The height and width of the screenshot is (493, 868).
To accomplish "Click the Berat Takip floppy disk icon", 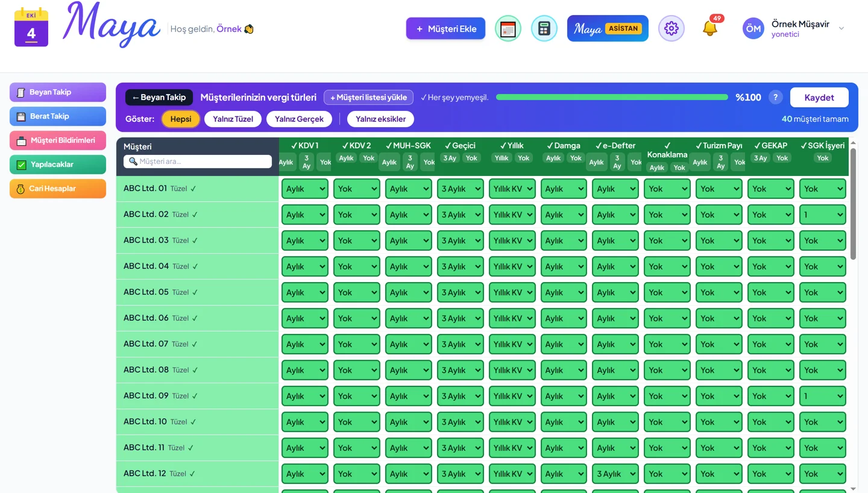I will [21, 116].
